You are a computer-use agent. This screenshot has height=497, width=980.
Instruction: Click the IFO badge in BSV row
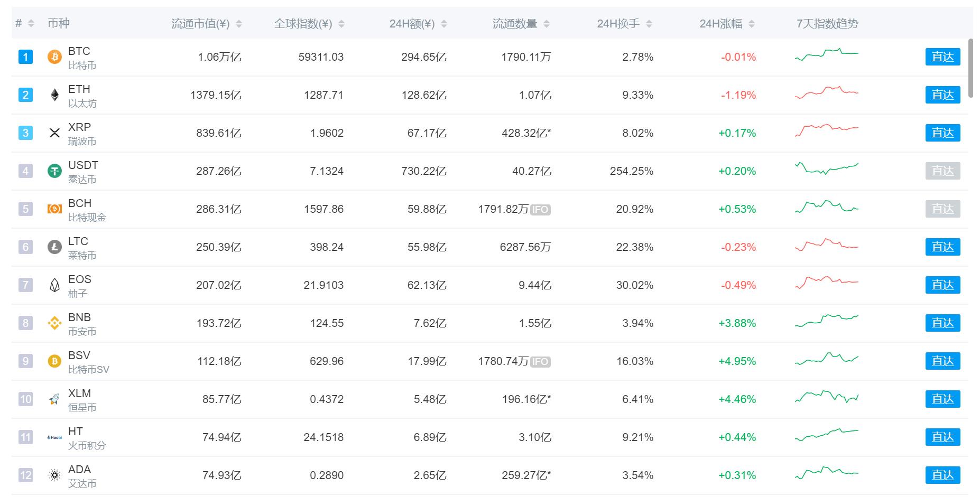[x=540, y=362]
